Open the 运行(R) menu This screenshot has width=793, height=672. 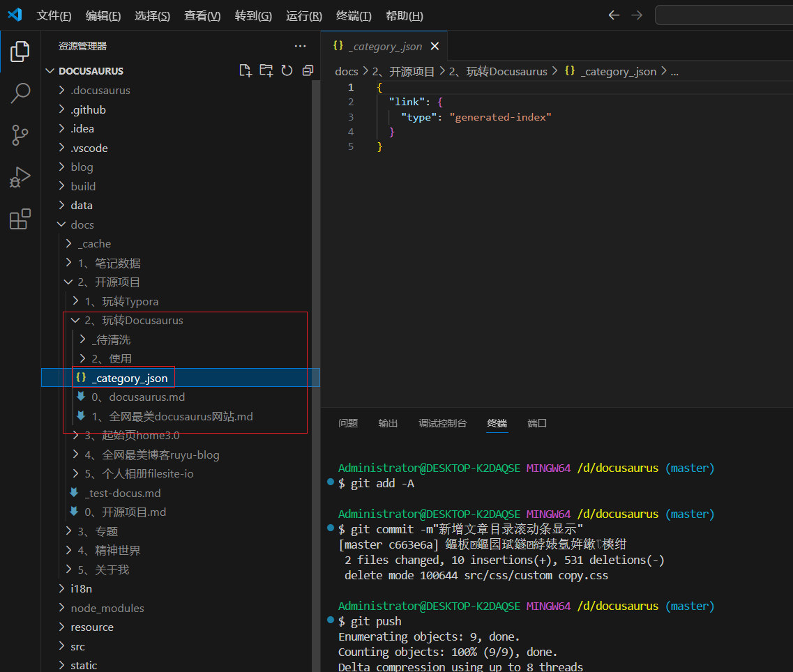(304, 15)
